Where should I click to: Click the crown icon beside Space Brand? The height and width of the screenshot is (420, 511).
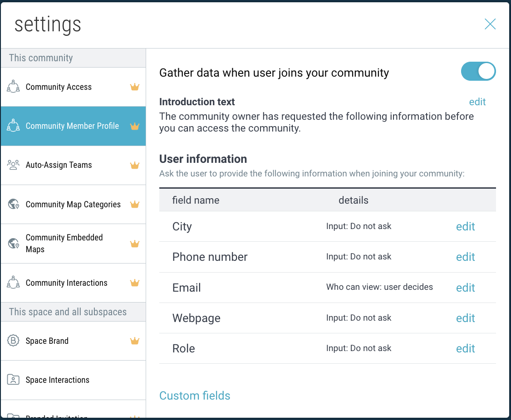(134, 341)
